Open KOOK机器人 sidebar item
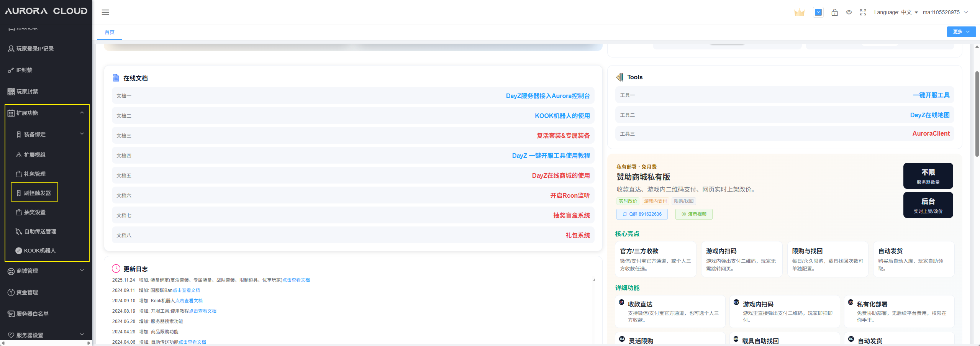Viewport: 980px width, 346px height. click(x=39, y=251)
